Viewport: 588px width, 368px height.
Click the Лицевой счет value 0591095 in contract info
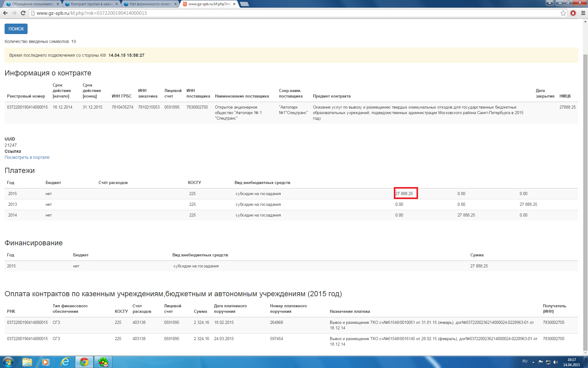(x=172, y=107)
